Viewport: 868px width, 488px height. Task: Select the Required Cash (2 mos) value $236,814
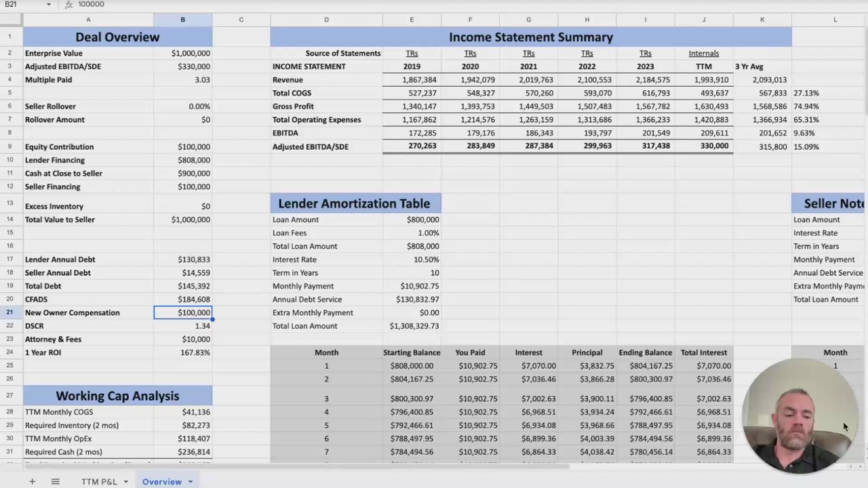tap(182, 452)
